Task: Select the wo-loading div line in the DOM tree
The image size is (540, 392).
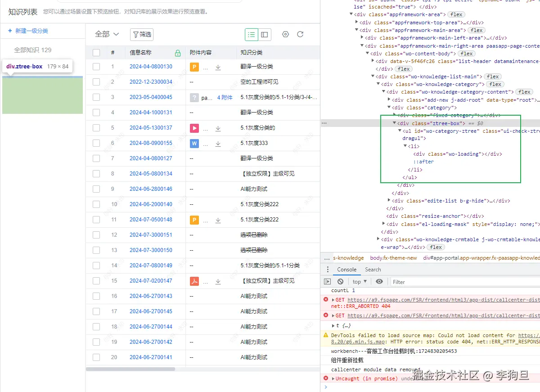Action: [458, 154]
